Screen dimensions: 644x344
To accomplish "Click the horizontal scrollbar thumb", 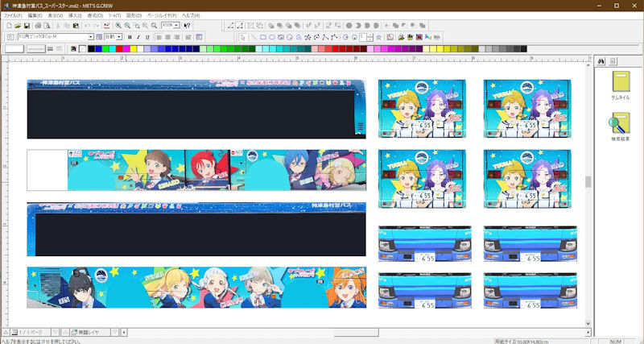I will point(356,332).
